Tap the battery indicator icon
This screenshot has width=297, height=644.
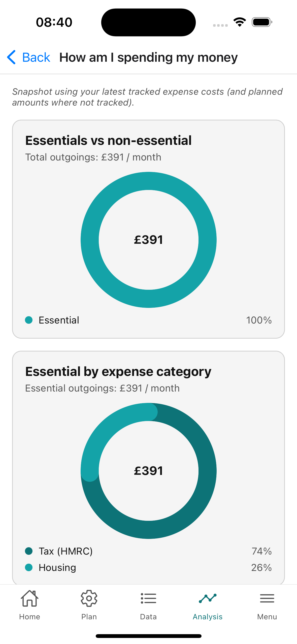coord(261,22)
